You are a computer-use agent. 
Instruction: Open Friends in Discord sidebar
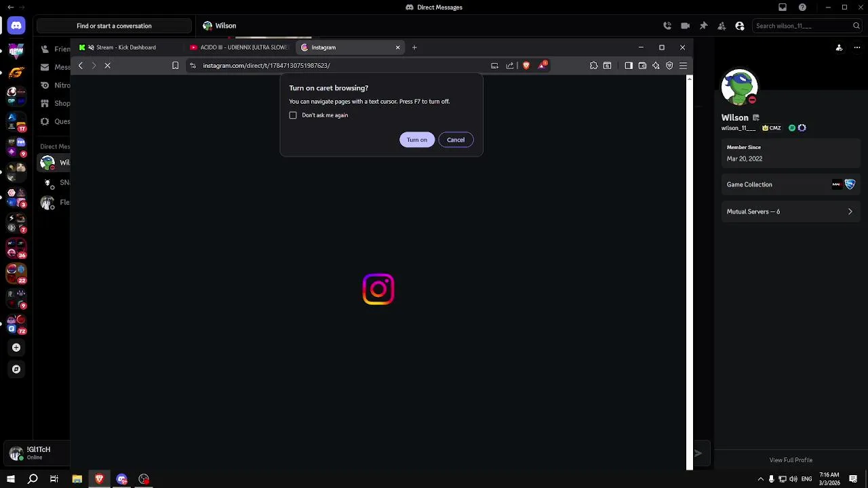click(x=55, y=49)
